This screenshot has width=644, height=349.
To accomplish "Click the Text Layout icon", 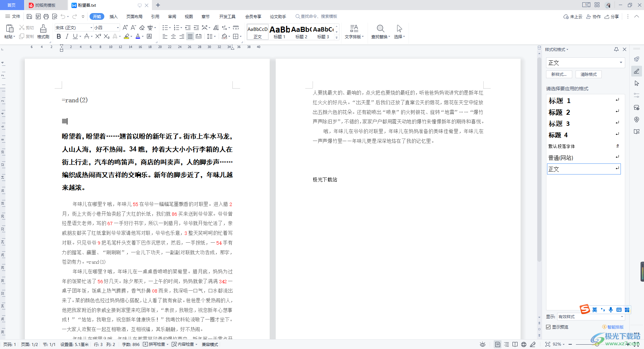I will tap(354, 29).
